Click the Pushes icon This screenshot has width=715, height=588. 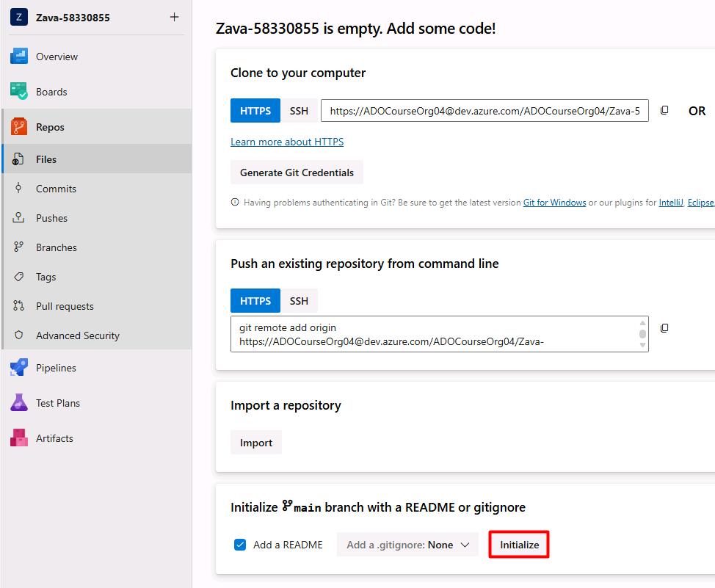pyautogui.click(x=18, y=217)
